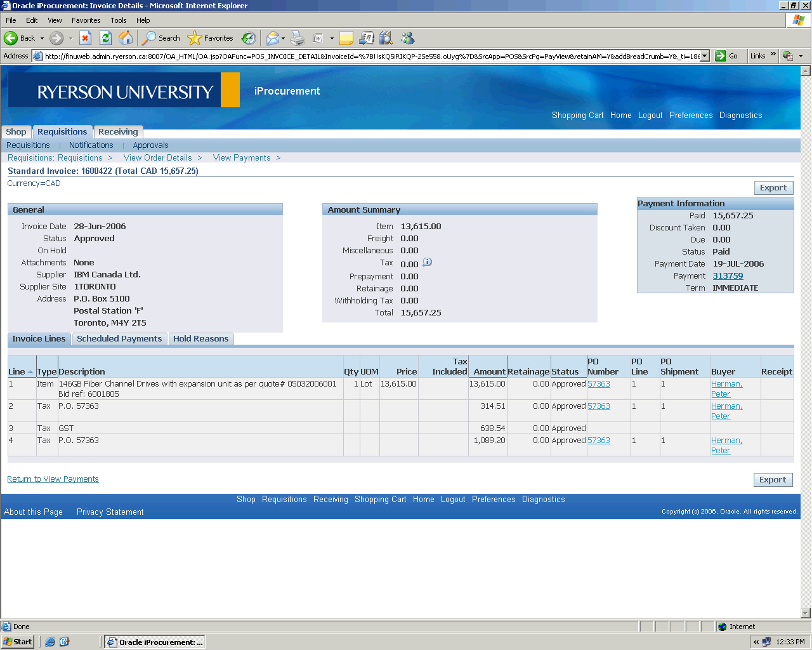This screenshot has width=812, height=650.
Task: Open payment number 313759 link
Action: [x=728, y=276]
